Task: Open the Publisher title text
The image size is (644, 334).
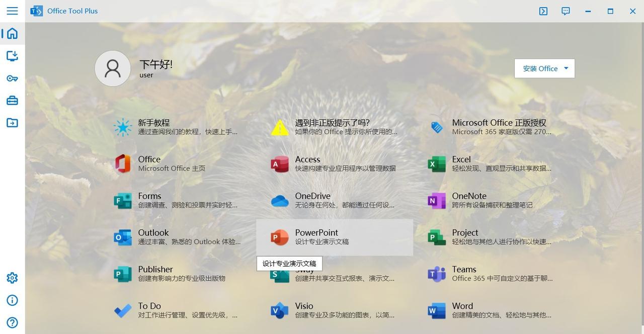Action: coord(155,270)
